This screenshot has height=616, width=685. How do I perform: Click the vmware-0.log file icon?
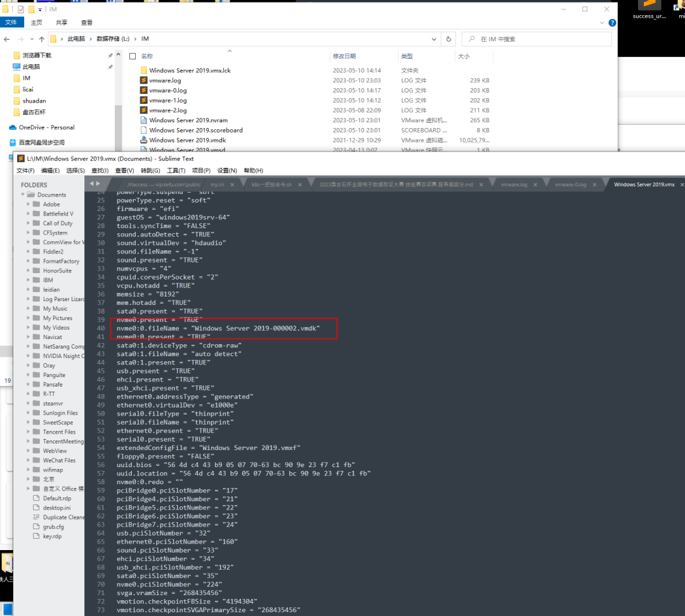(143, 91)
